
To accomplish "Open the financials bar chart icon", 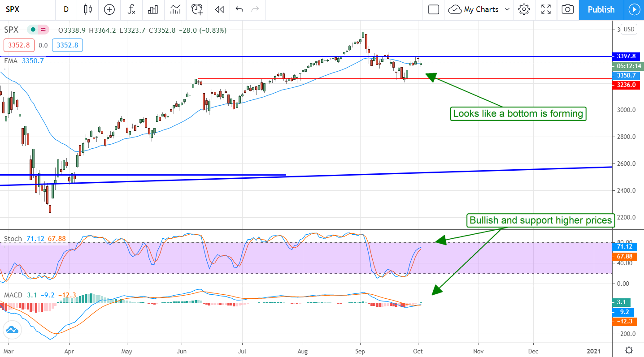I will pos(153,9).
